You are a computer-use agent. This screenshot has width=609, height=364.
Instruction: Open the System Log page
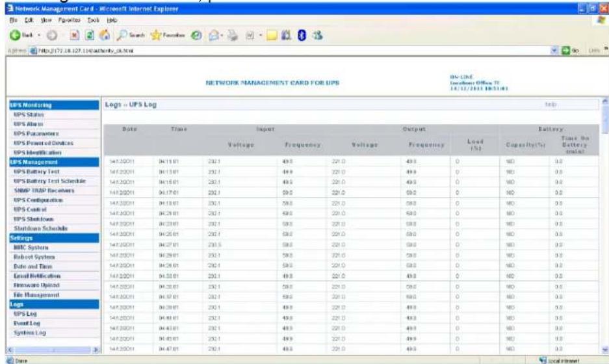coord(29,333)
